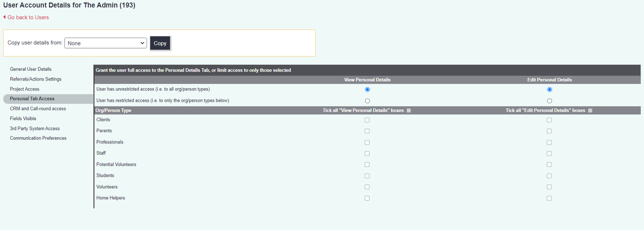Viewport: 644px width, 230px height.
Task: Open 3rd Party System Access section
Action: tap(35, 129)
